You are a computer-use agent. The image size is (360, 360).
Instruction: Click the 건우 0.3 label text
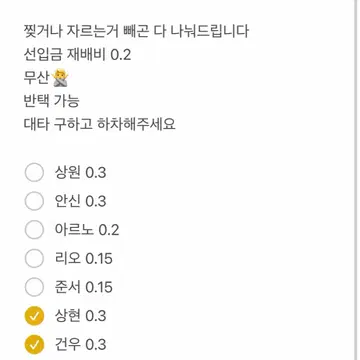[80, 345]
